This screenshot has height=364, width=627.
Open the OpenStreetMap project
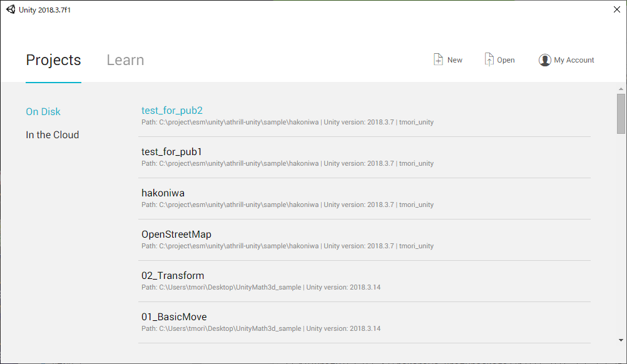click(176, 234)
